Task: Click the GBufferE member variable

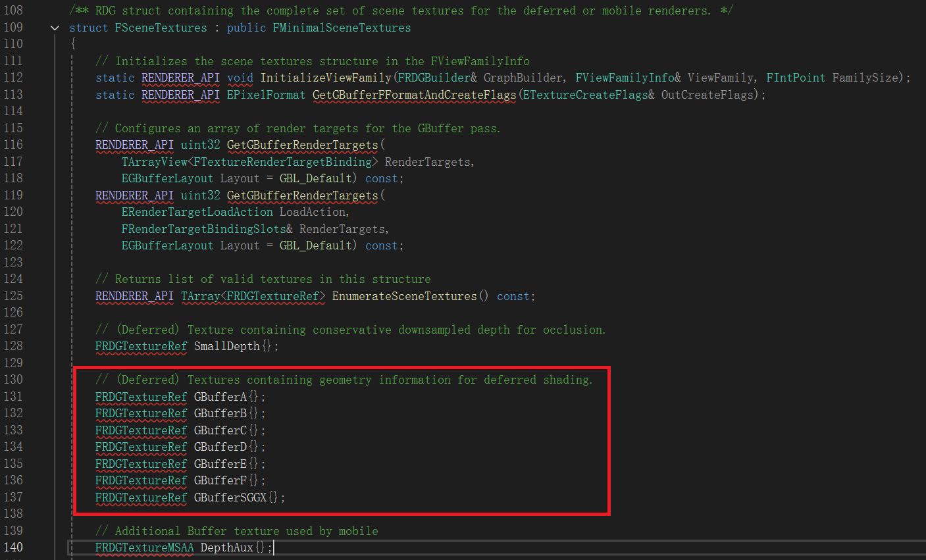Action: [220, 464]
